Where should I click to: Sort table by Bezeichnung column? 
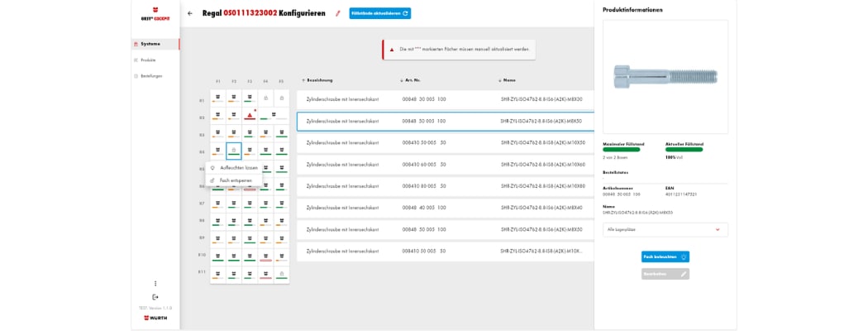pyautogui.click(x=318, y=80)
